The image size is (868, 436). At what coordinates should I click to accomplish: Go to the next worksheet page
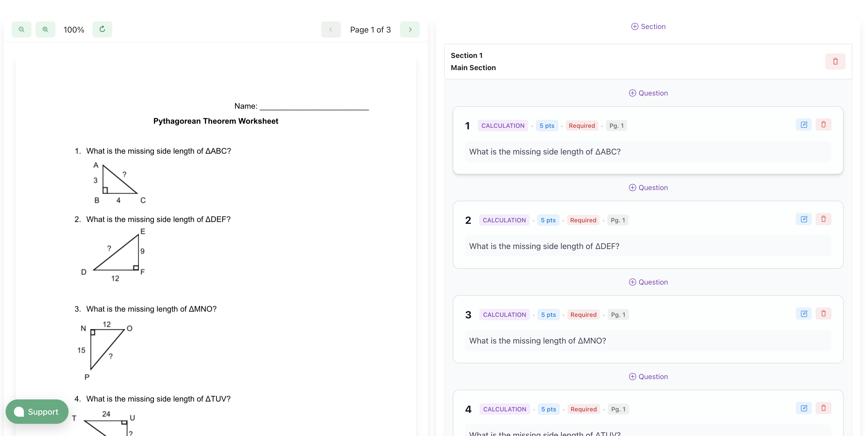point(410,29)
